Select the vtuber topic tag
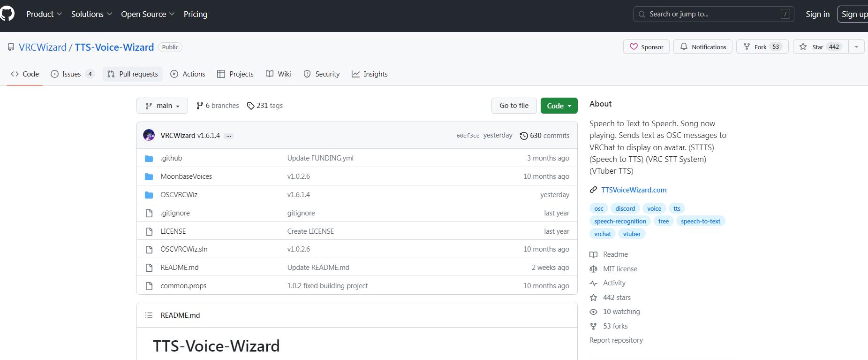The image size is (868, 360). click(x=632, y=234)
